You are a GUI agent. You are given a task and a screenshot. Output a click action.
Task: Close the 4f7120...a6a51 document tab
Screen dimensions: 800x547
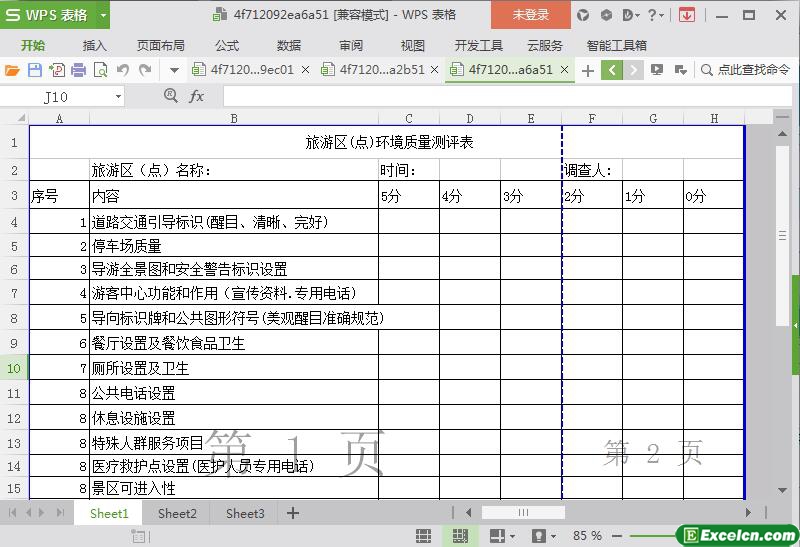coord(564,70)
